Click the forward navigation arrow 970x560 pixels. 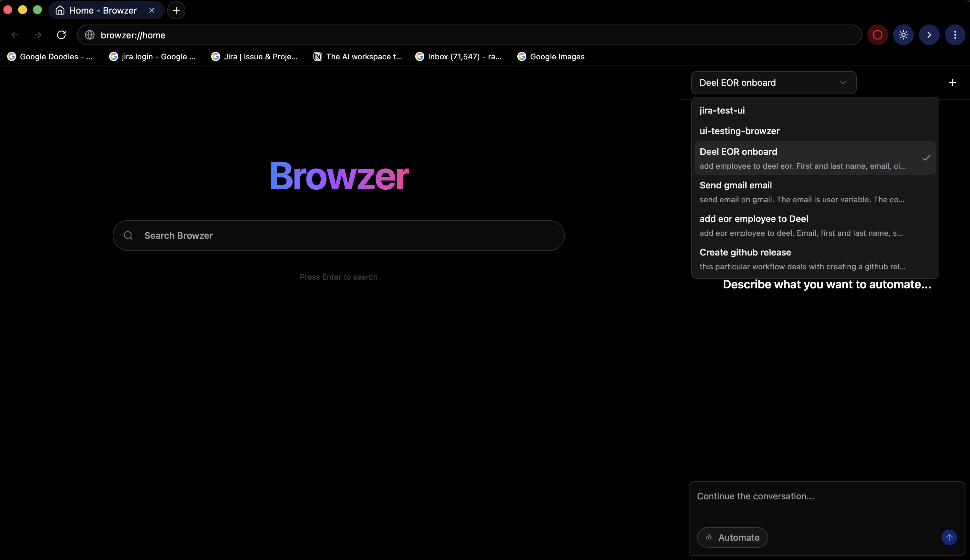(x=38, y=35)
